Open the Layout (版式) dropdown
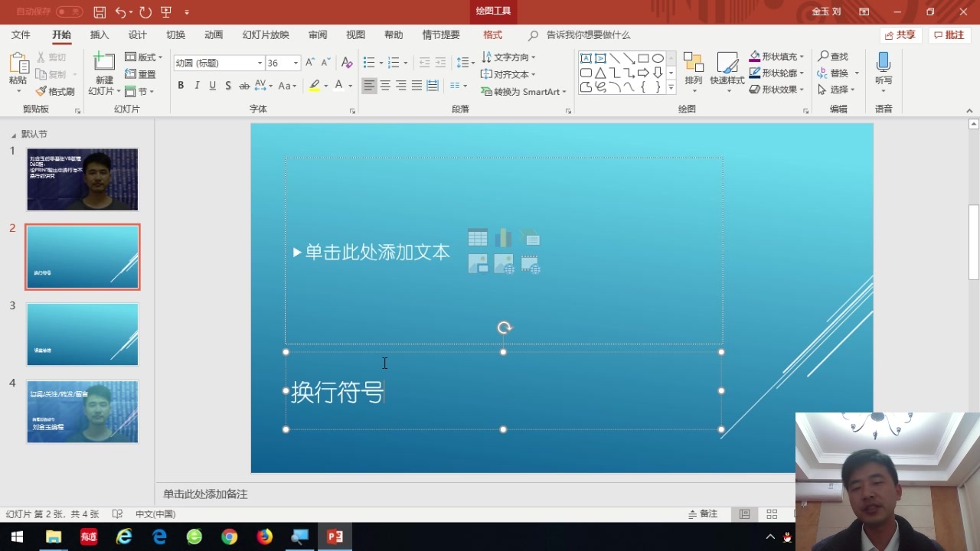 (143, 57)
